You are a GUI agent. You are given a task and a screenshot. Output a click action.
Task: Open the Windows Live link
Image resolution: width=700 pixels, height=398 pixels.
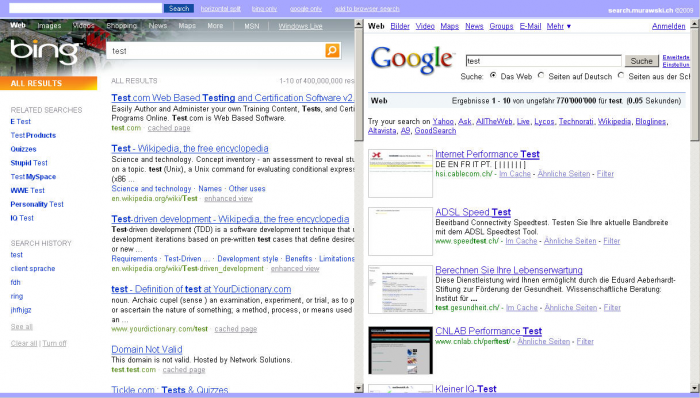click(300, 26)
